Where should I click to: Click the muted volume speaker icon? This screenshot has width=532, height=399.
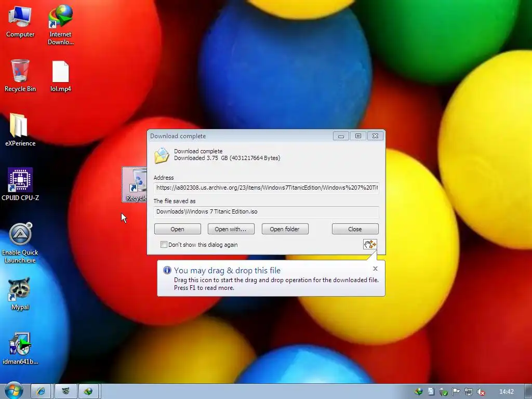click(481, 392)
